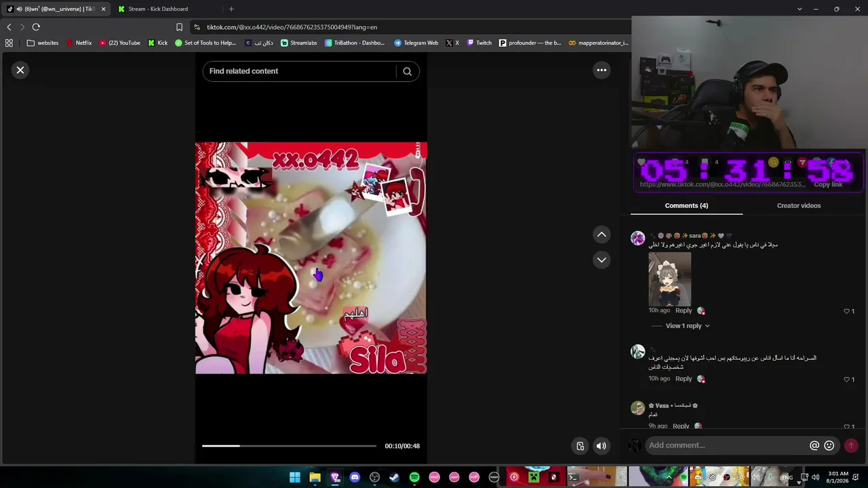Open Set of Tools to Help bookmark

pyautogui.click(x=205, y=43)
